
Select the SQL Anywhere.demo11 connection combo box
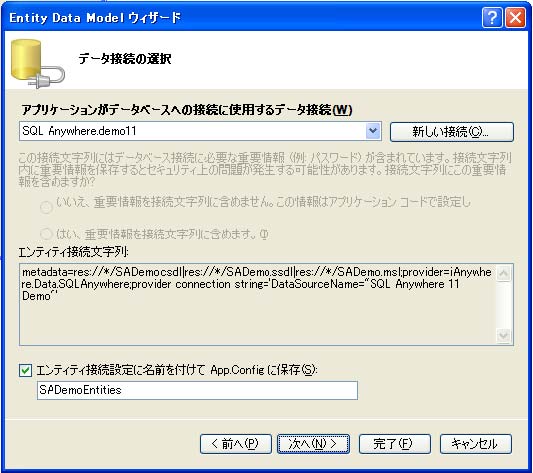pos(200,131)
